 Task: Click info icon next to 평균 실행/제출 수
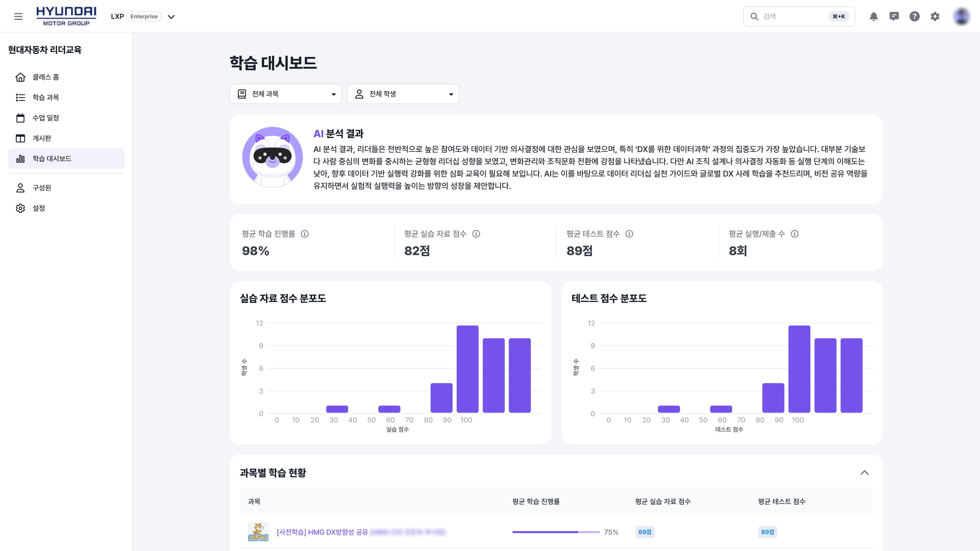point(795,234)
